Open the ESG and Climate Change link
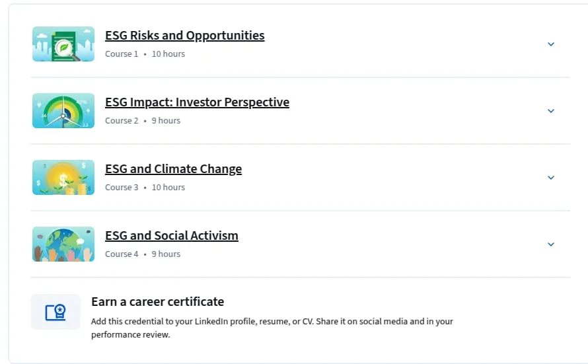Viewport: 588px width, 364px height. 173,168
